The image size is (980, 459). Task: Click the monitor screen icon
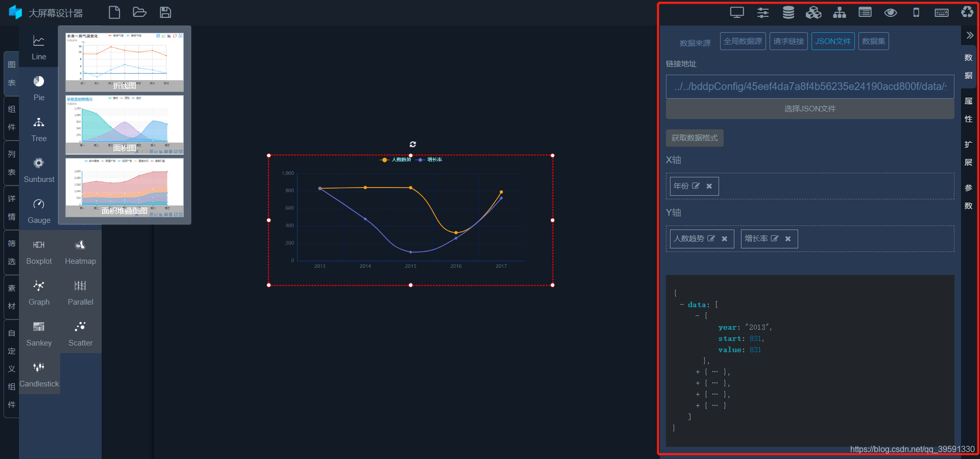click(x=737, y=12)
